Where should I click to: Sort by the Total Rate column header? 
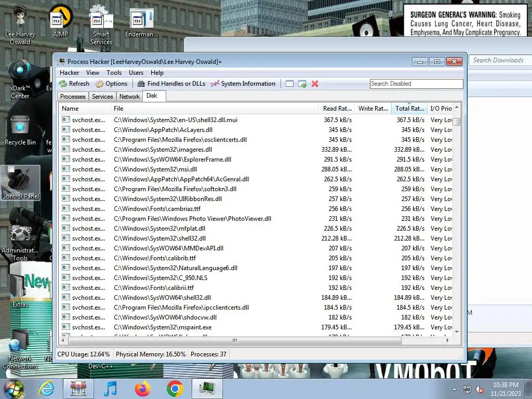click(409, 109)
